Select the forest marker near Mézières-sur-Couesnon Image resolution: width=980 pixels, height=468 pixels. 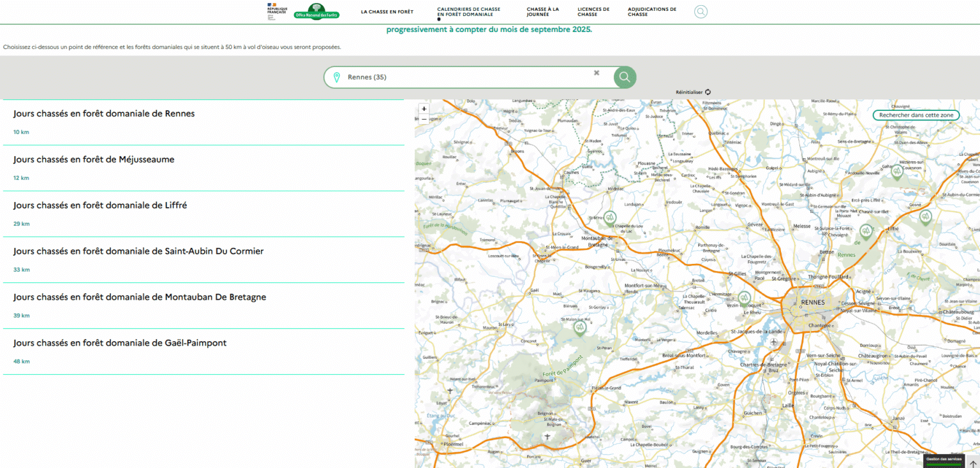click(897, 171)
